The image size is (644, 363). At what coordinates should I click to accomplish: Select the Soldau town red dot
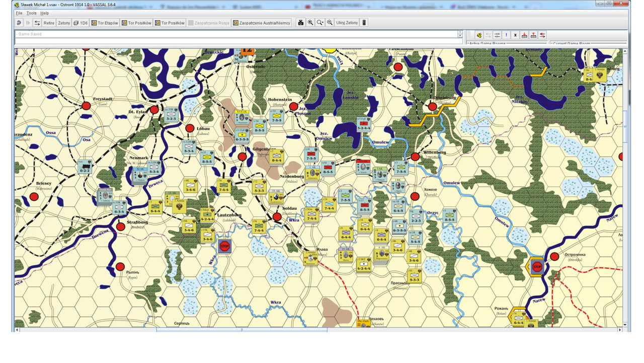(x=277, y=217)
